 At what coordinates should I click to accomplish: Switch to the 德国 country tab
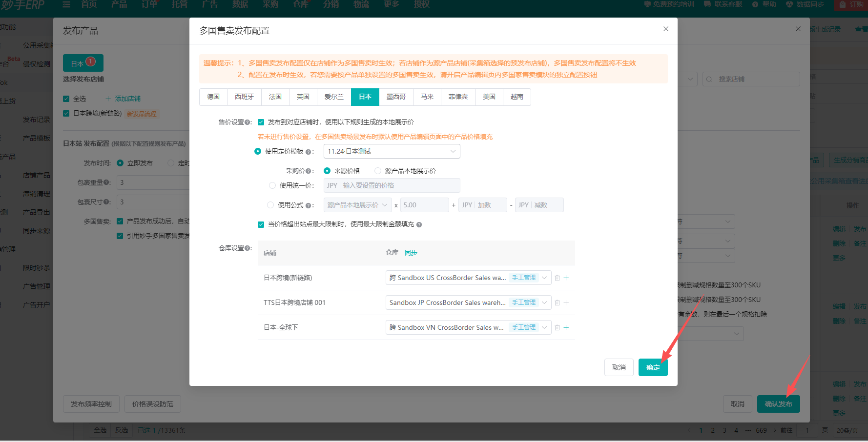213,97
